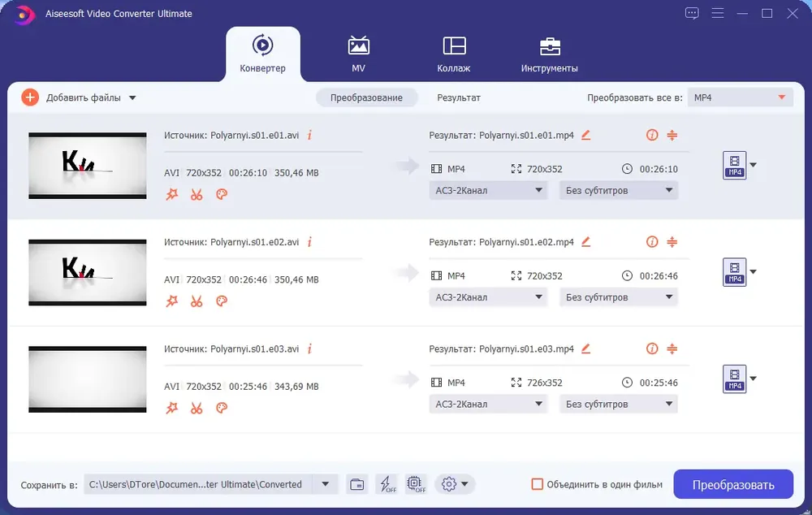The height and width of the screenshot is (515, 812).
Task: Expand the AC3-2Канал audio dropdown for the first file
Action: (488, 190)
